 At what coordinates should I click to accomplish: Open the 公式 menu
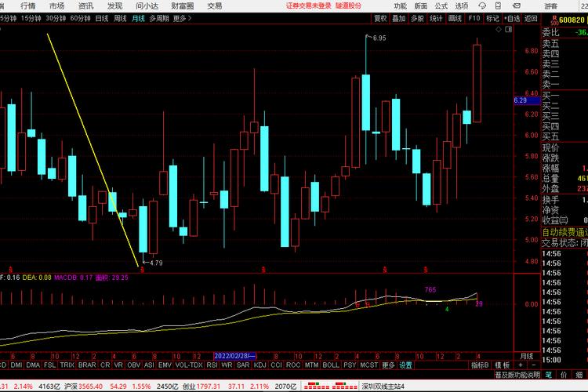[441, 5]
